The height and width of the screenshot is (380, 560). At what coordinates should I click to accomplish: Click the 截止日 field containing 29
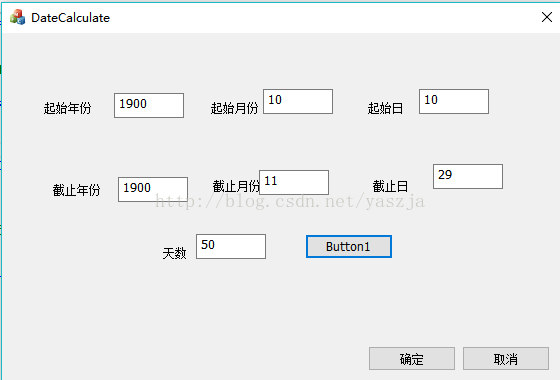click(468, 176)
